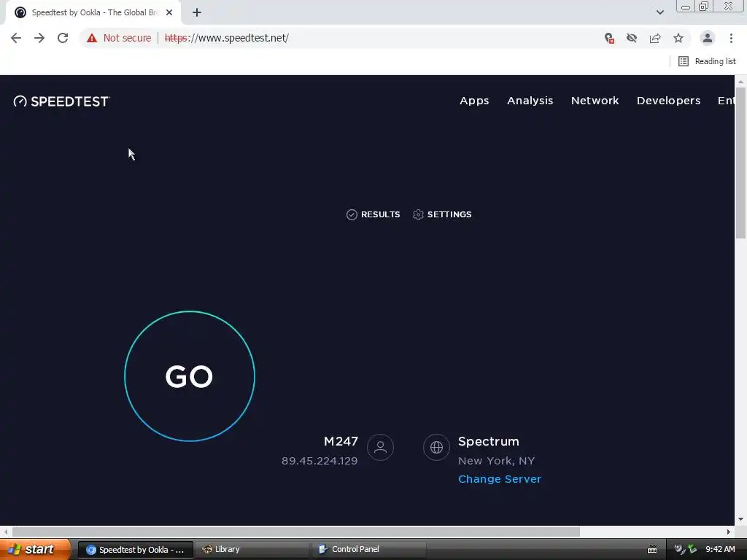
Task: Click the scroll down arrow
Action: tap(740, 519)
